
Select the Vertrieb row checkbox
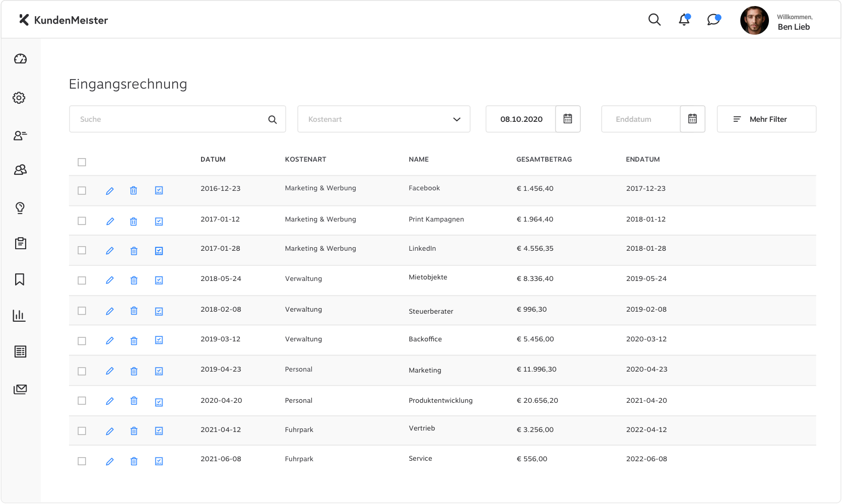(x=82, y=431)
